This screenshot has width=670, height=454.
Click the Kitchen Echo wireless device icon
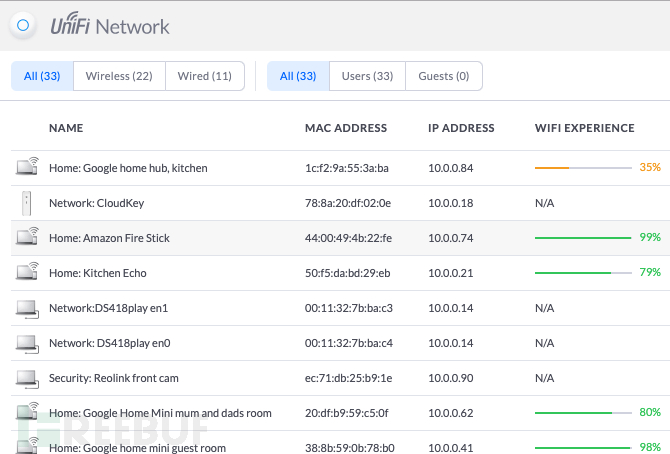coord(27,273)
